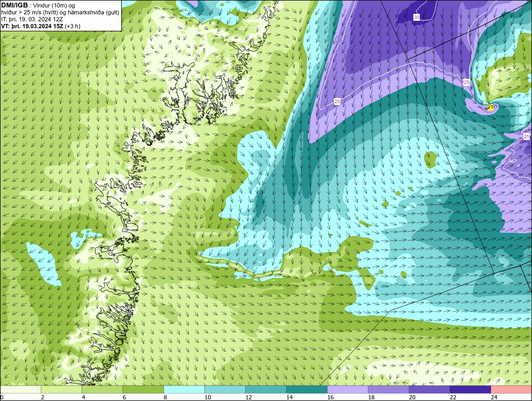Viewport: 532px width, 401px height.
Task: Select the bold 'VT: þri. 19.03.2024 15Z' line
Action: tap(31, 26)
